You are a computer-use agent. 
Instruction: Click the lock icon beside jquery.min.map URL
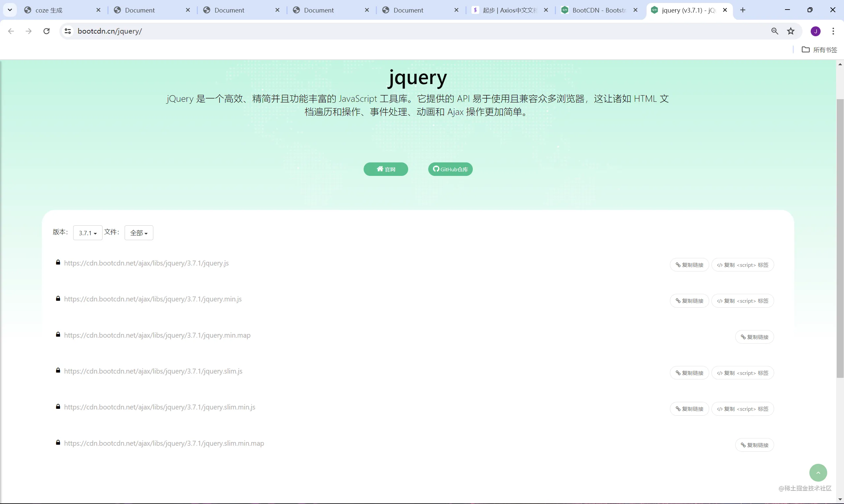pyautogui.click(x=58, y=335)
